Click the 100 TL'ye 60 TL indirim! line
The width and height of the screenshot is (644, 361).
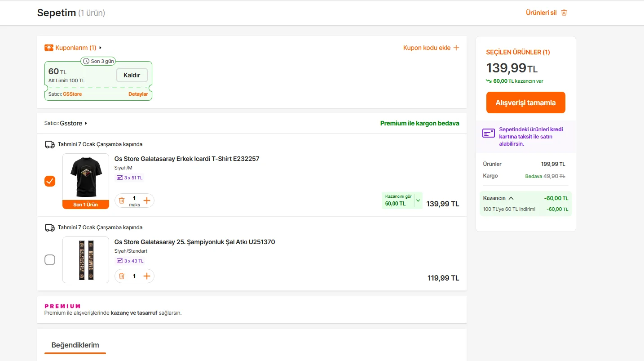pyautogui.click(x=509, y=209)
